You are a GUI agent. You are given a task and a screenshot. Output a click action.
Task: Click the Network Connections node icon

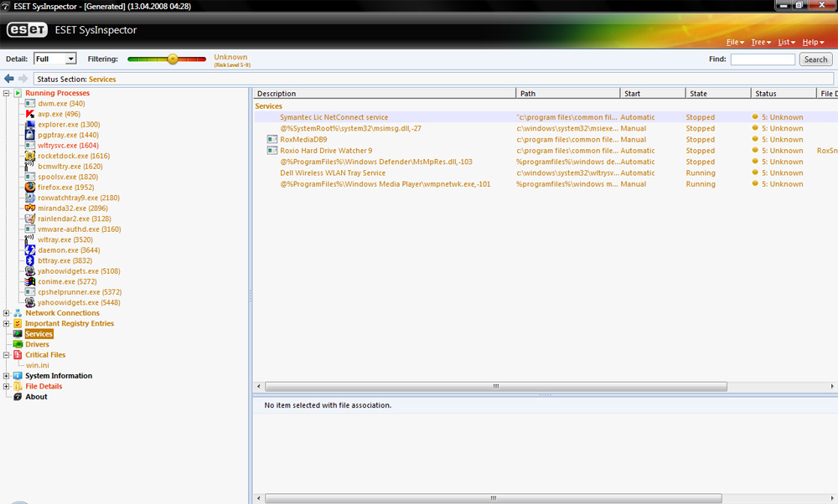pos(18,313)
